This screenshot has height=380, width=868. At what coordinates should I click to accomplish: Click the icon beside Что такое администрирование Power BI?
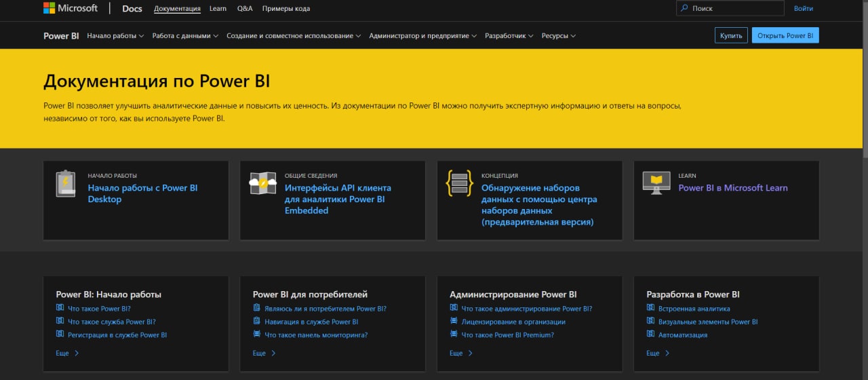coord(454,308)
